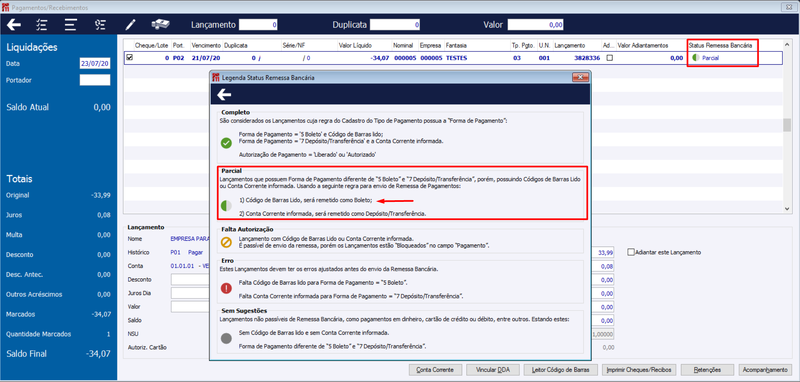Toggle the Ad. checkbox in the row
Screen dimensions: 800x382
[x=609, y=58]
